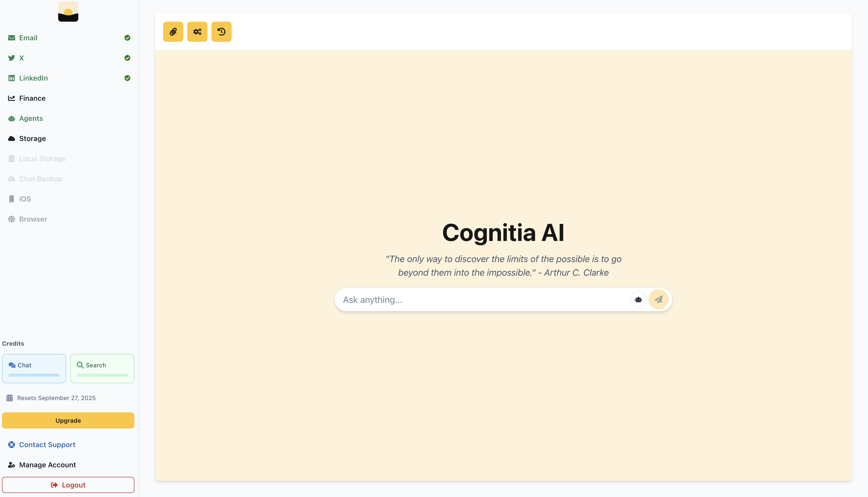Image resolution: width=868 pixels, height=497 pixels.
Task: Open the Finance section
Action: pos(32,98)
